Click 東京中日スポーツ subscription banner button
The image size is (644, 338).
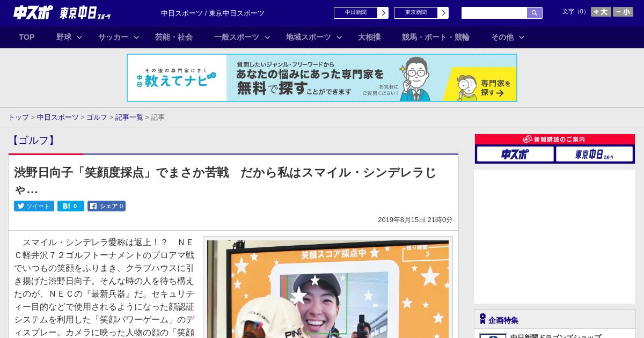[595, 155]
